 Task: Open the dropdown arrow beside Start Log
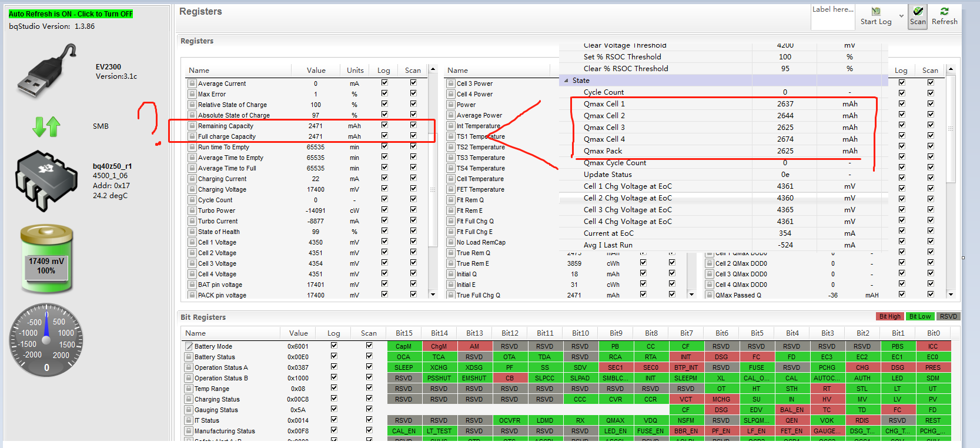(x=901, y=16)
